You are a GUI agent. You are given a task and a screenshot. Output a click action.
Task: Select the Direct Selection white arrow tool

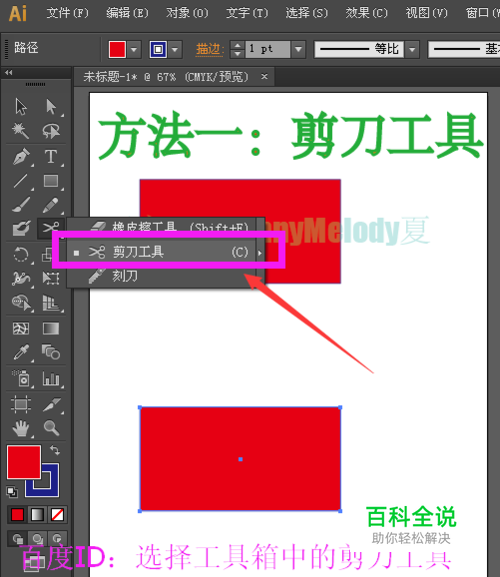point(51,107)
